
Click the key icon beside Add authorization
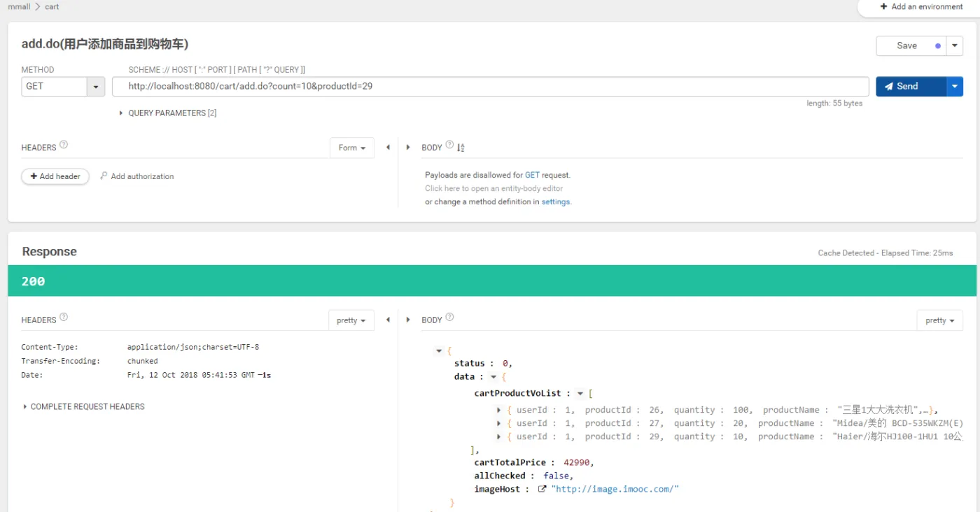point(104,176)
